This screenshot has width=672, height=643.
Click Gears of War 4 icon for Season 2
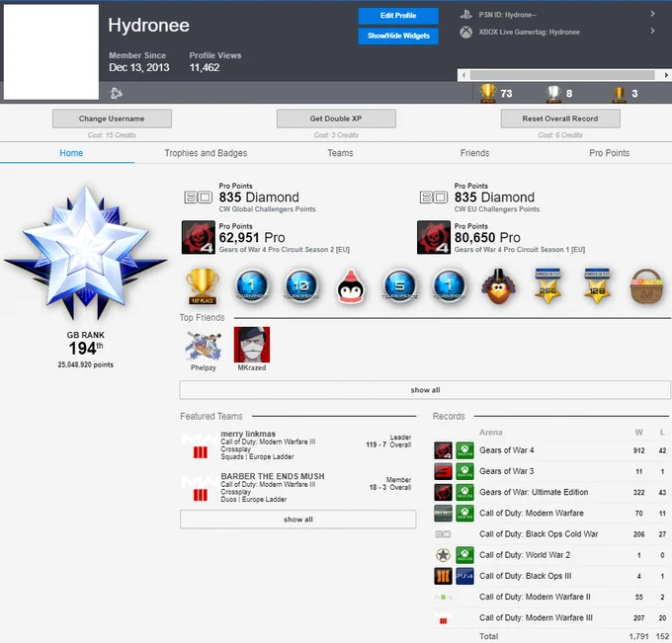[x=198, y=237]
